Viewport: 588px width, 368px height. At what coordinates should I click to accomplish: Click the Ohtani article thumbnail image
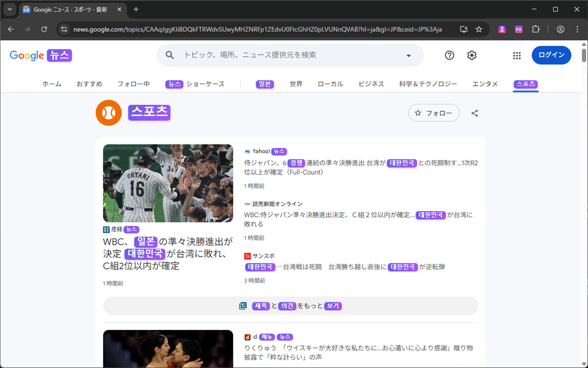coord(168,183)
